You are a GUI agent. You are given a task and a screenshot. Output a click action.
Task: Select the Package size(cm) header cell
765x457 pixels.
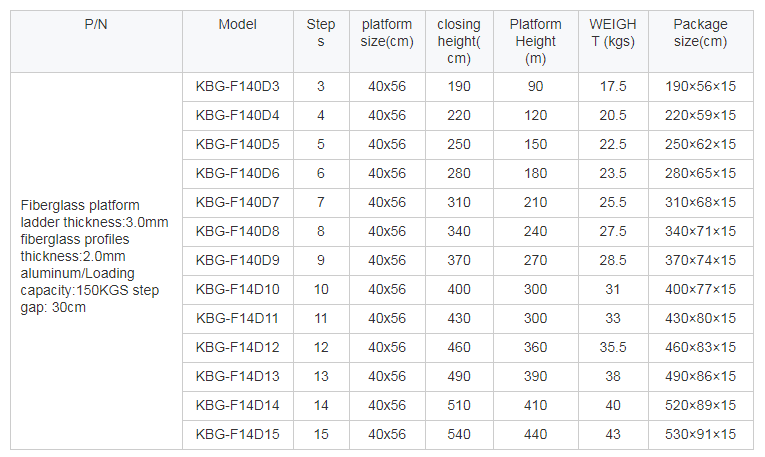point(701,41)
